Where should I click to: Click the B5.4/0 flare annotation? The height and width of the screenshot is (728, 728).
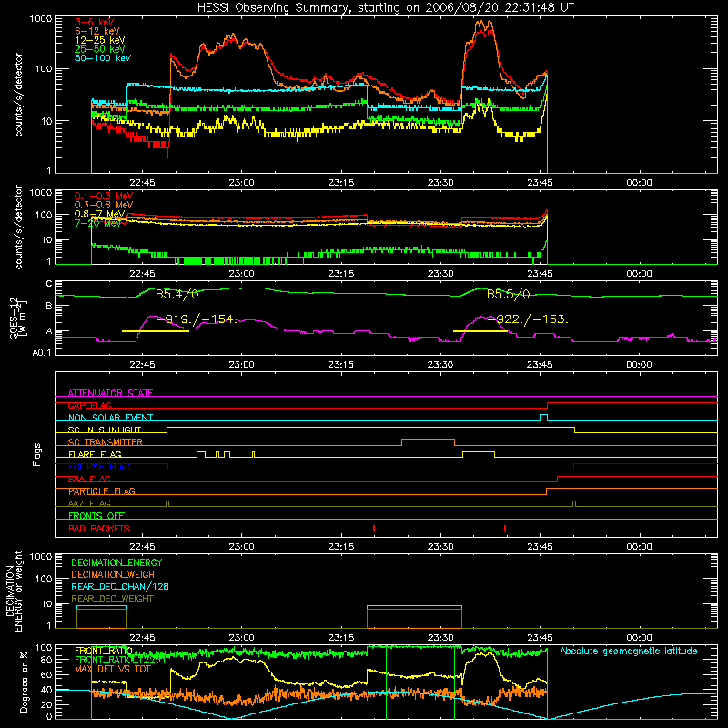coord(177,294)
